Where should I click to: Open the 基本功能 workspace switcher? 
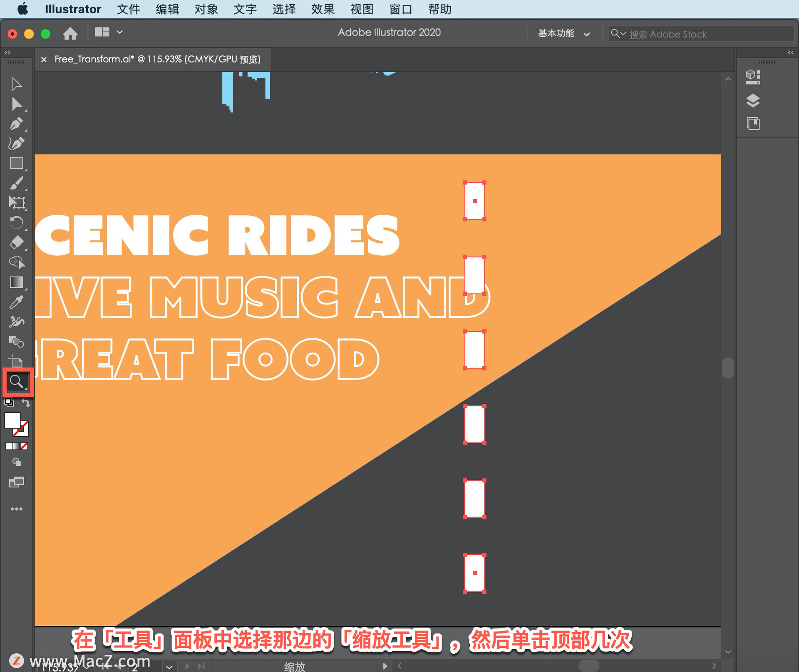click(x=564, y=33)
